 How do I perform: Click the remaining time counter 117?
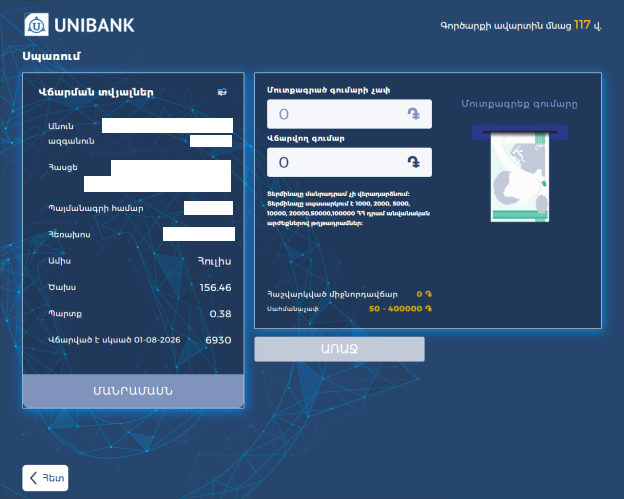pos(582,25)
